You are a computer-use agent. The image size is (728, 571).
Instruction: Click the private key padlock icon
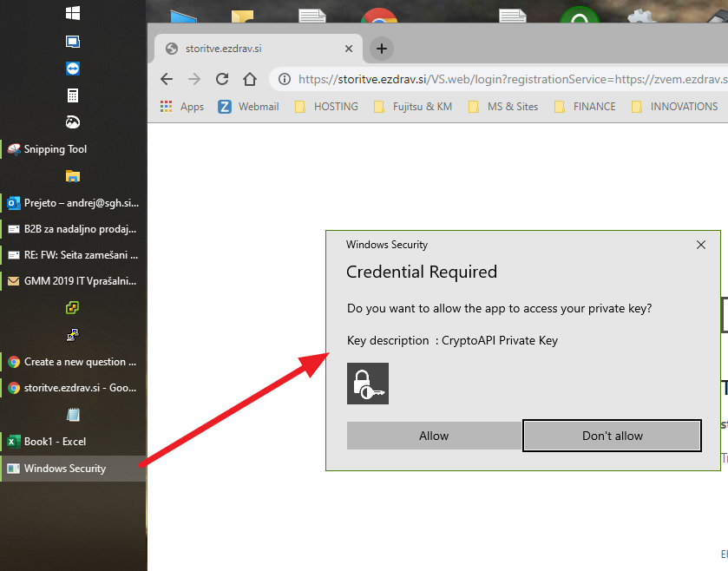click(x=368, y=383)
